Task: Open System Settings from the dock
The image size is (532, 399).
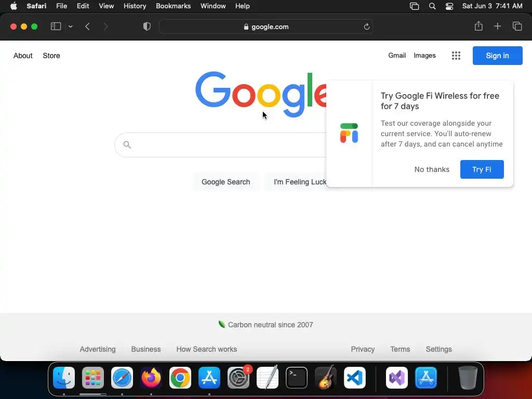Action: [x=238, y=378]
